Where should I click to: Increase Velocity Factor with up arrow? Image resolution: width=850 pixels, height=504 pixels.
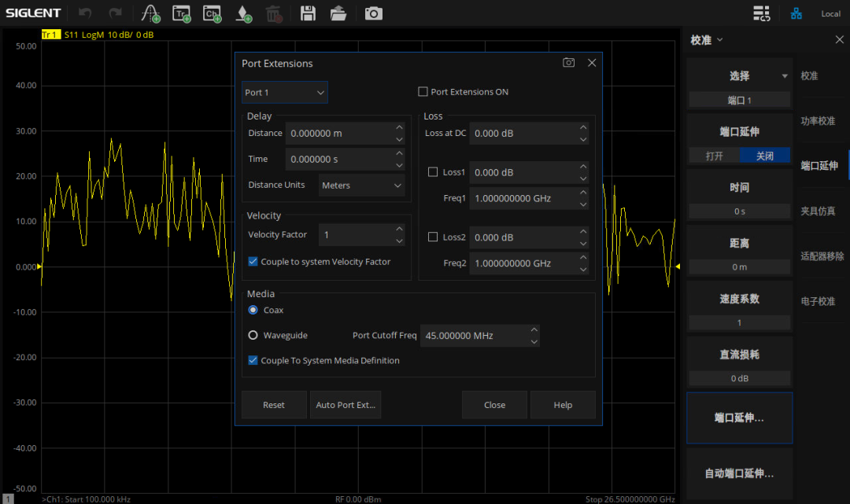399,229
